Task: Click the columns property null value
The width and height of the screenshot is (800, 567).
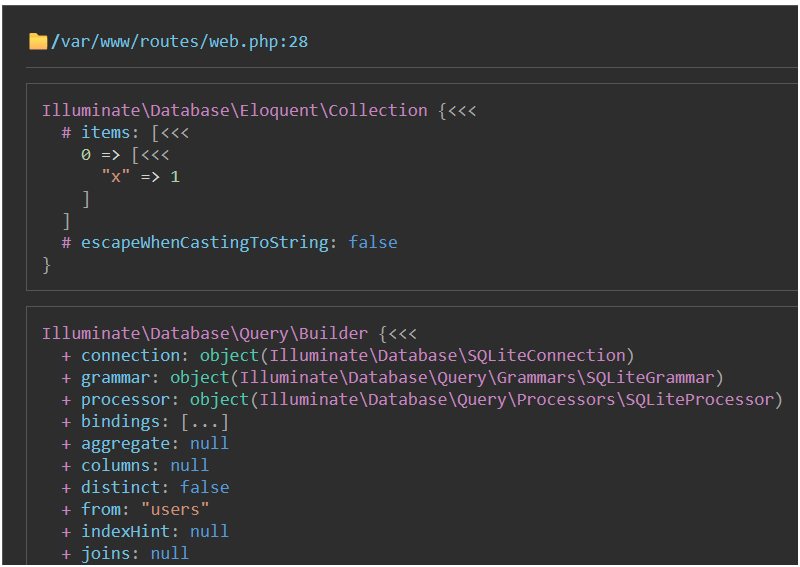Action: tap(189, 465)
